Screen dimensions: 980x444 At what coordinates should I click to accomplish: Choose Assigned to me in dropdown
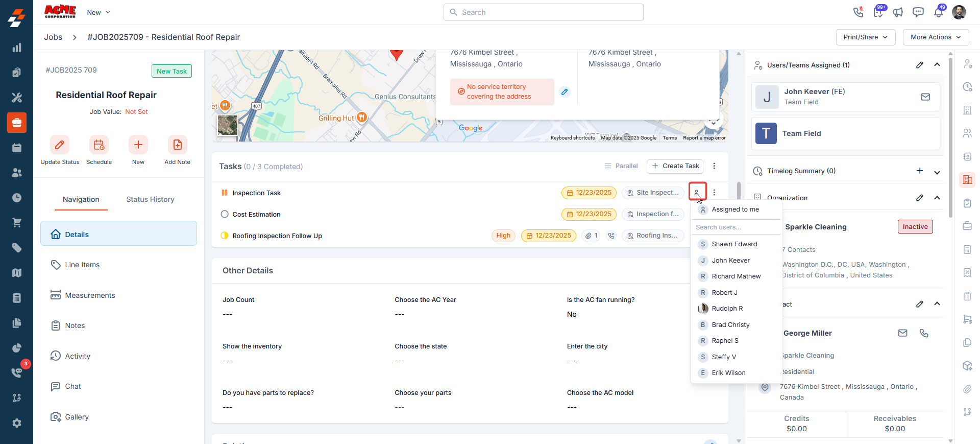[736, 209]
